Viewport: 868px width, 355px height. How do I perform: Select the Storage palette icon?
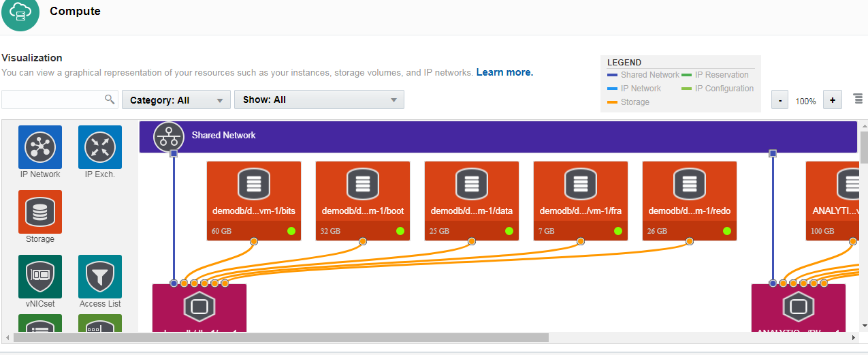tap(40, 212)
